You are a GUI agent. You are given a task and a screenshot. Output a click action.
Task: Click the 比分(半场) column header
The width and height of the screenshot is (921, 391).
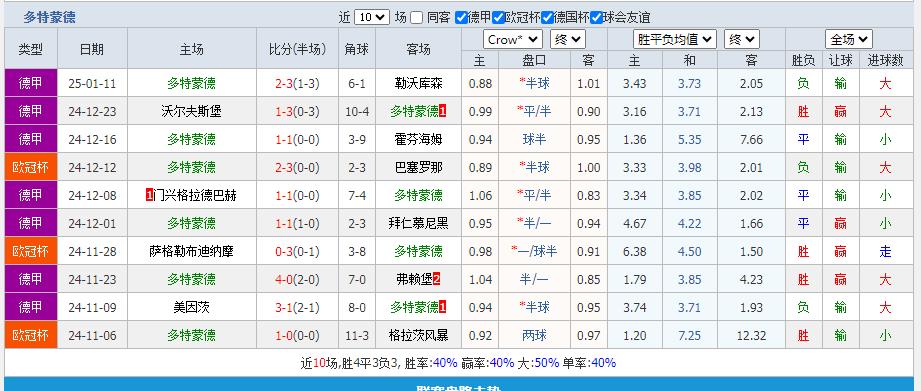297,49
